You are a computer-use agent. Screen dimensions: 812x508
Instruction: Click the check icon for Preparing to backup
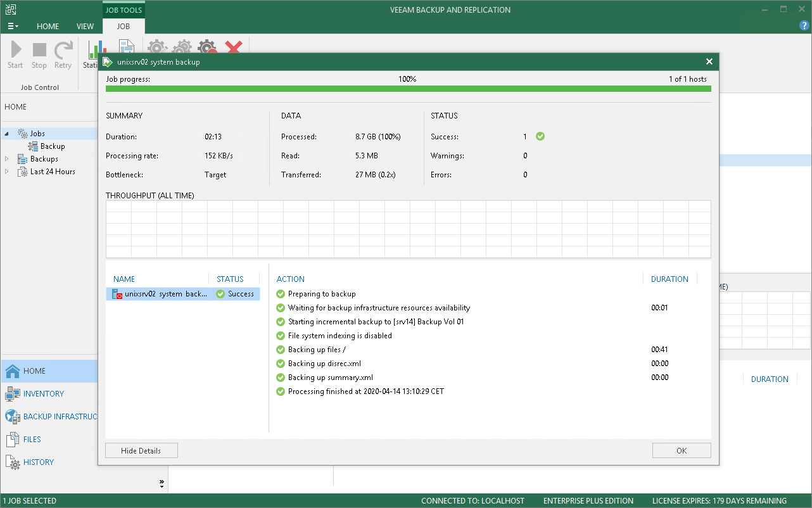[281, 294]
